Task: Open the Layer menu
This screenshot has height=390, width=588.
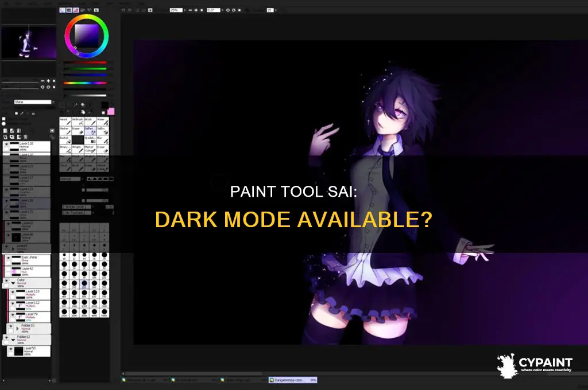Action: pyautogui.click(x=48, y=3)
